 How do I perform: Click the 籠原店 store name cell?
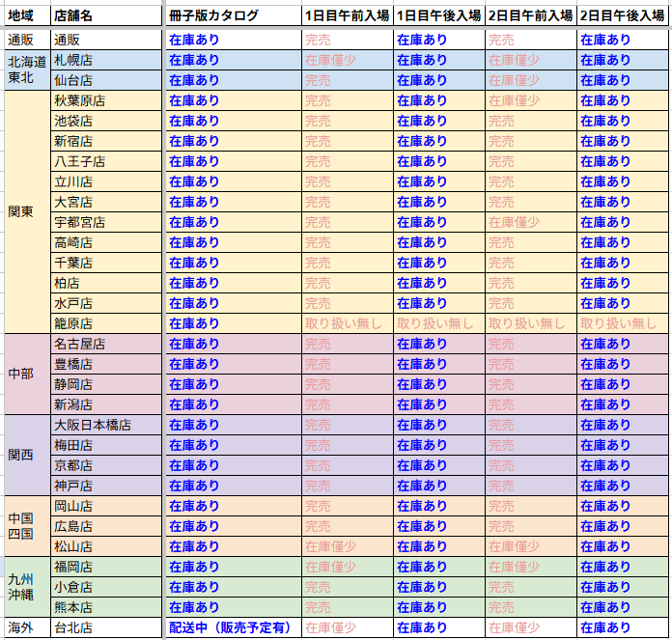pos(106,323)
